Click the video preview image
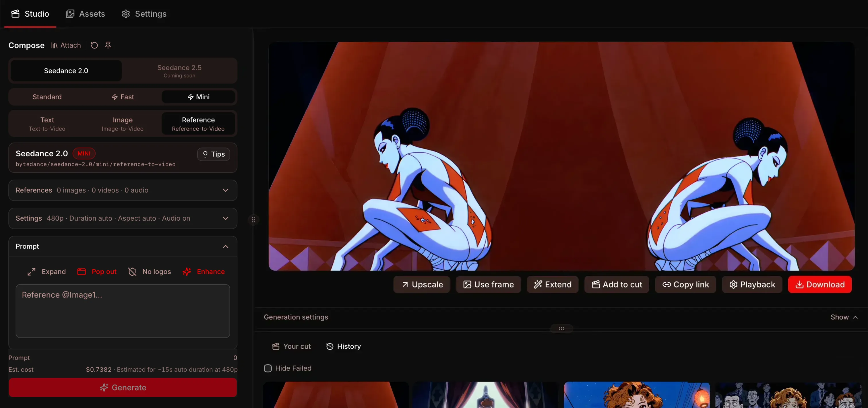Screen dimensions: 868x408 [561, 156]
